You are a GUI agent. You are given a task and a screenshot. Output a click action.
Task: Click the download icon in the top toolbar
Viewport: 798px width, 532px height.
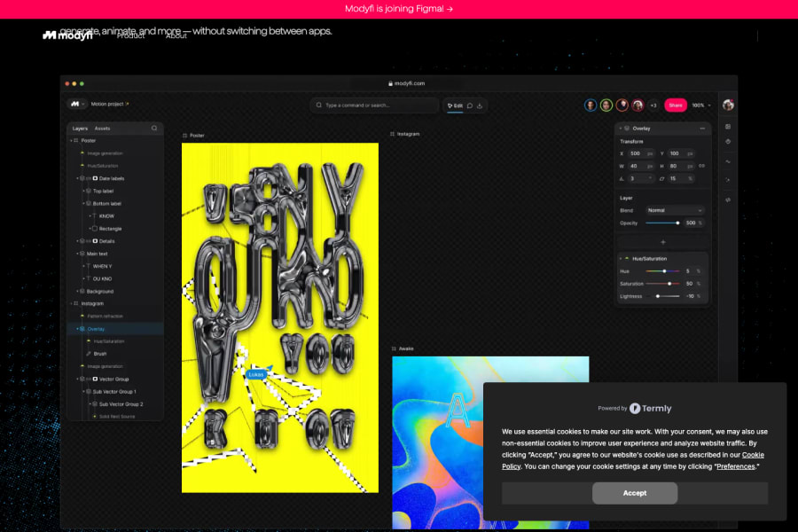[x=480, y=106]
